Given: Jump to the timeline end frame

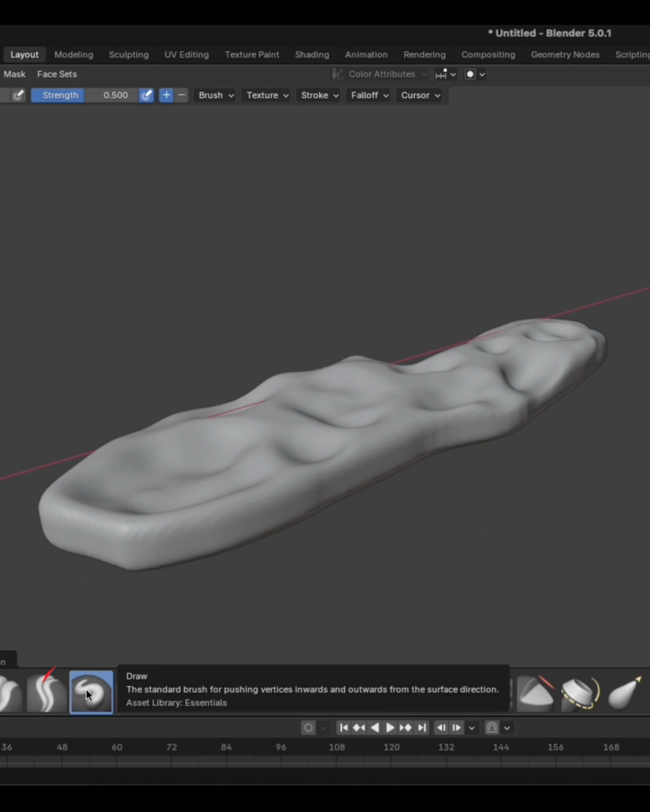Looking at the screenshot, I should 421,728.
